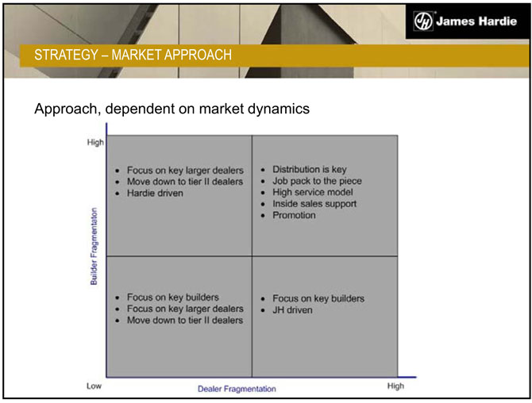Select 'Move down to tier II dealers' in bottom-left quadrant
The width and height of the screenshot is (532, 403).
point(184,320)
